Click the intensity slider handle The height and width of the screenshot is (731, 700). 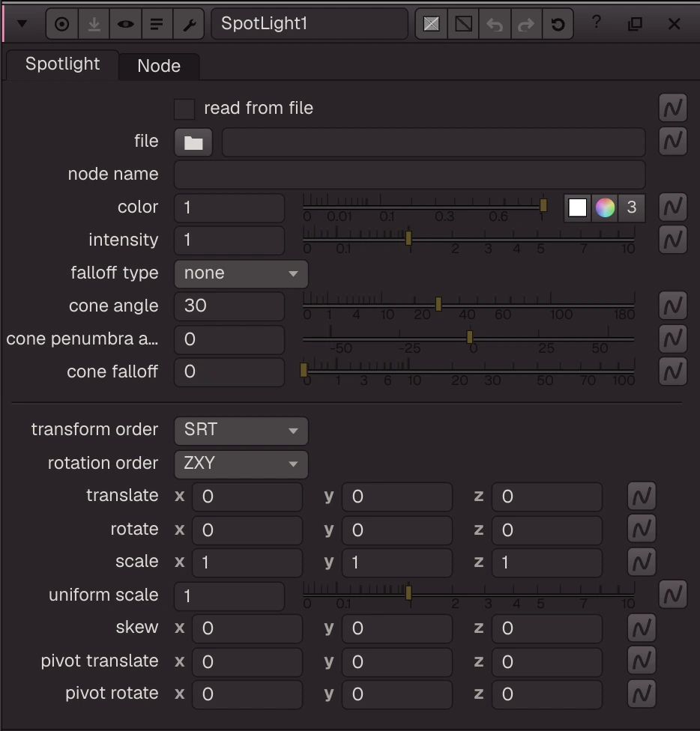[408, 238]
